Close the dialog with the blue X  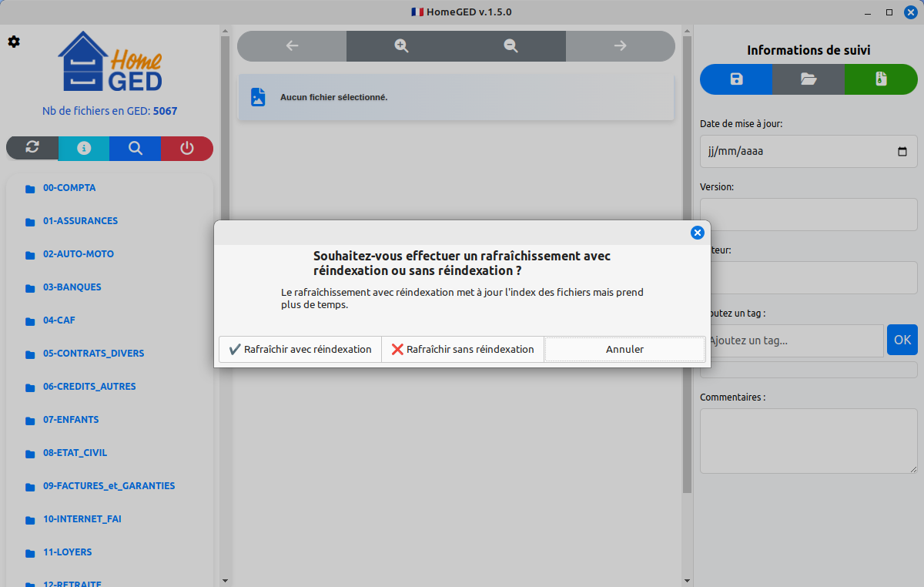tap(697, 233)
